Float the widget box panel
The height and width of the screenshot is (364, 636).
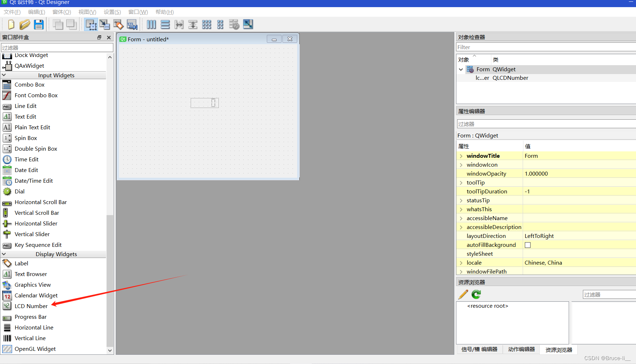(99, 37)
